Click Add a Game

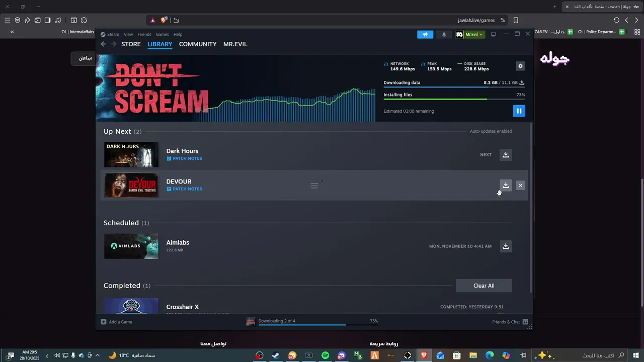pyautogui.click(x=116, y=322)
